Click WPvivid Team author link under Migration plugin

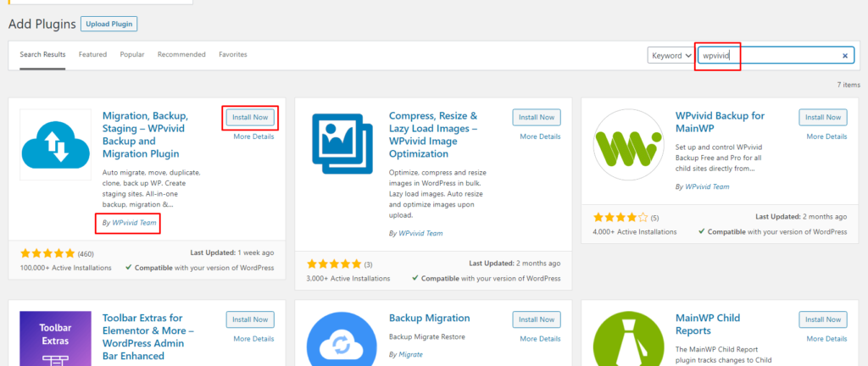(x=134, y=224)
